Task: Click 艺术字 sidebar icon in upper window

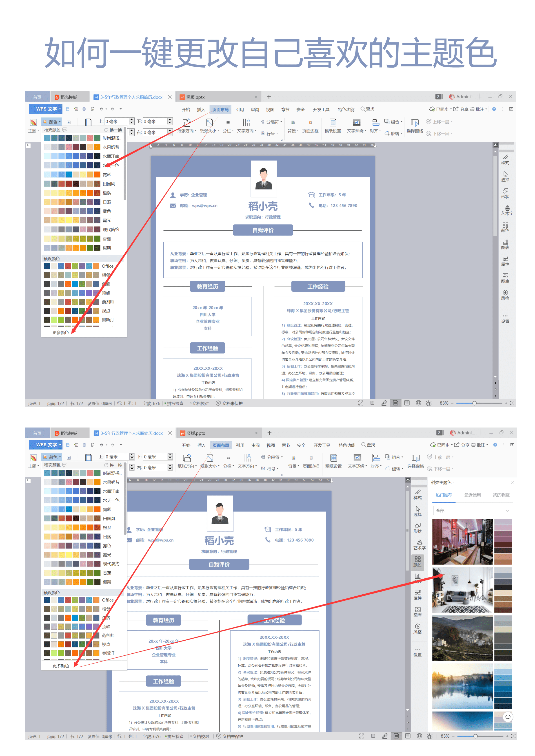Action: coord(507,210)
